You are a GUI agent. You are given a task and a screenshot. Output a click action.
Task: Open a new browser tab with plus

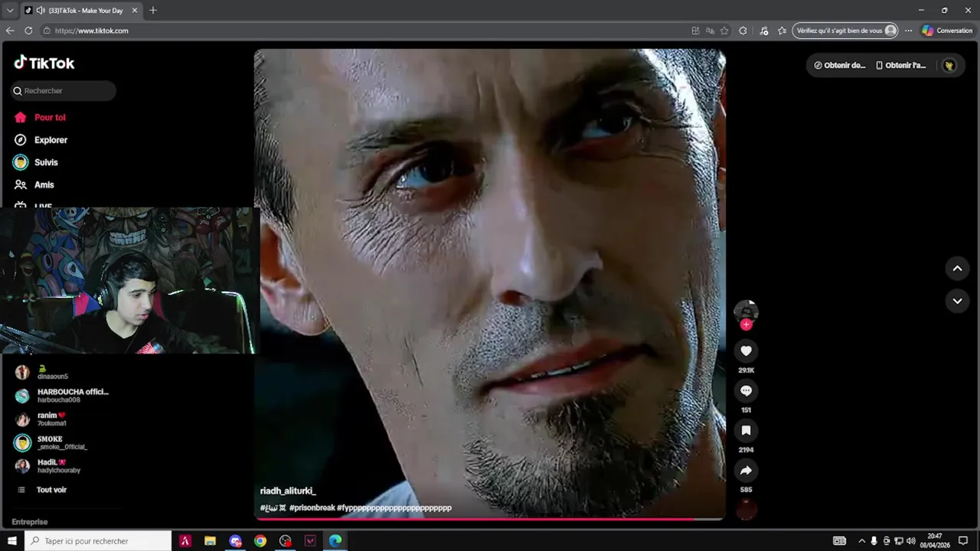[x=152, y=10]
